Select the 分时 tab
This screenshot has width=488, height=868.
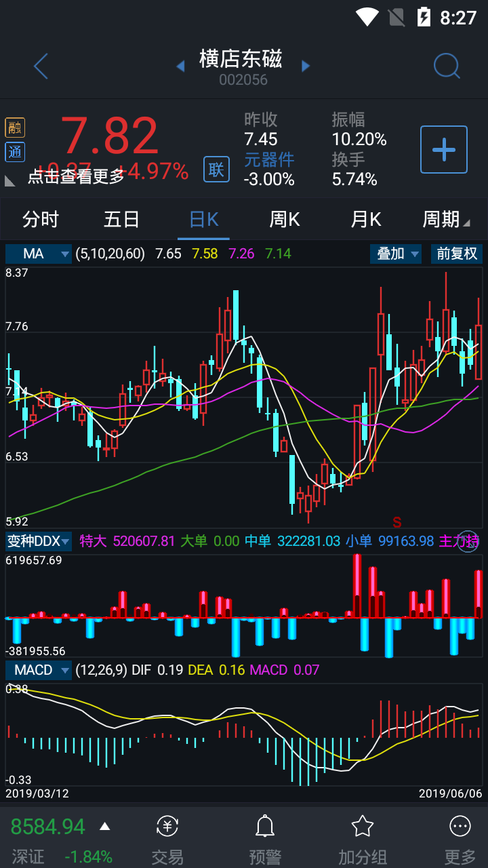41,219
